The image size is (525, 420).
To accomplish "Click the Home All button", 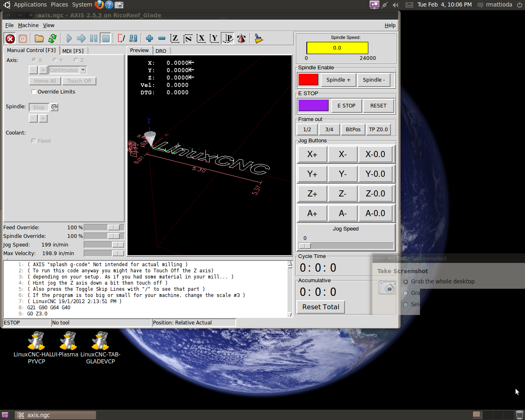I will click(45, 81).
